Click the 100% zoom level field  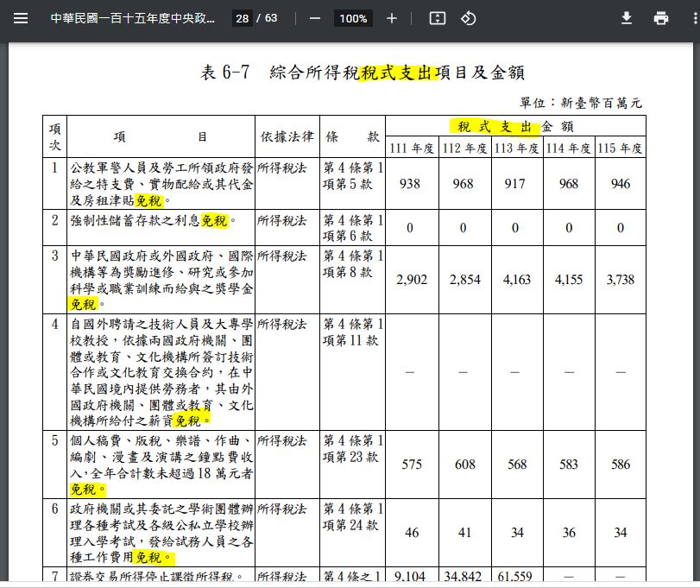coord(352,18)
